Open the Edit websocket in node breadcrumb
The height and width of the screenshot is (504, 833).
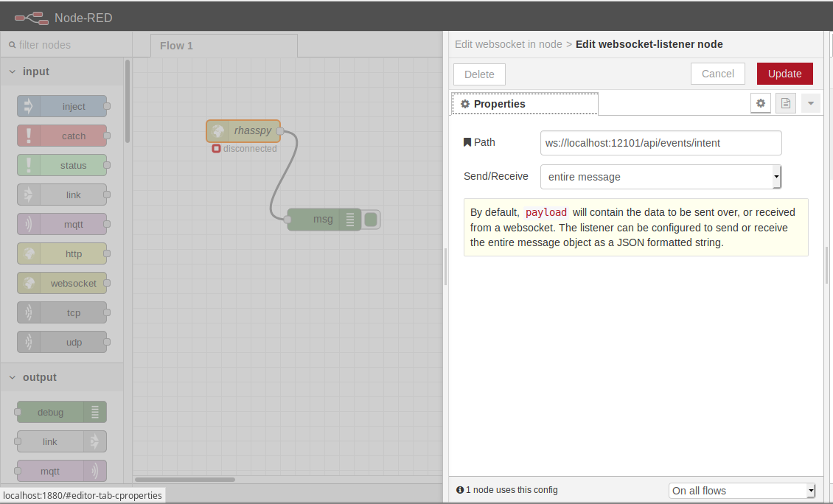(x=508, y=44)
